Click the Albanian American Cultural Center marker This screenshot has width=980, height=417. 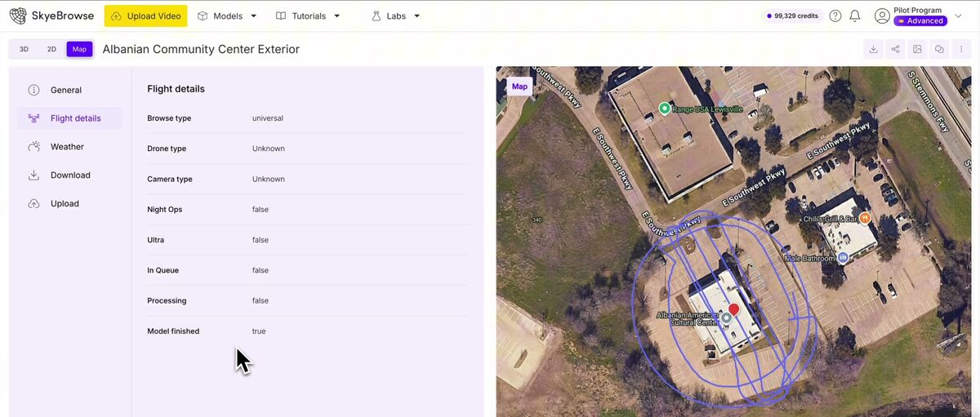(726, 317)
